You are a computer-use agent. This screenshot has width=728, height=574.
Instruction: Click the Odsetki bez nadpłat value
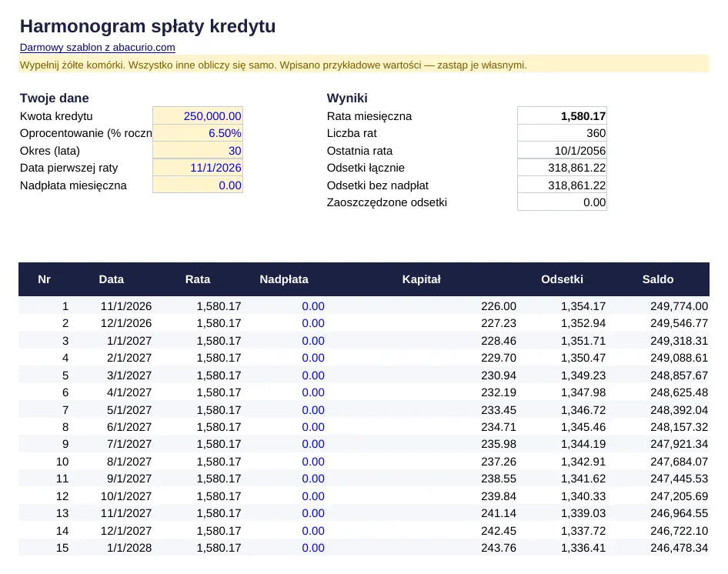click(562, 185)
